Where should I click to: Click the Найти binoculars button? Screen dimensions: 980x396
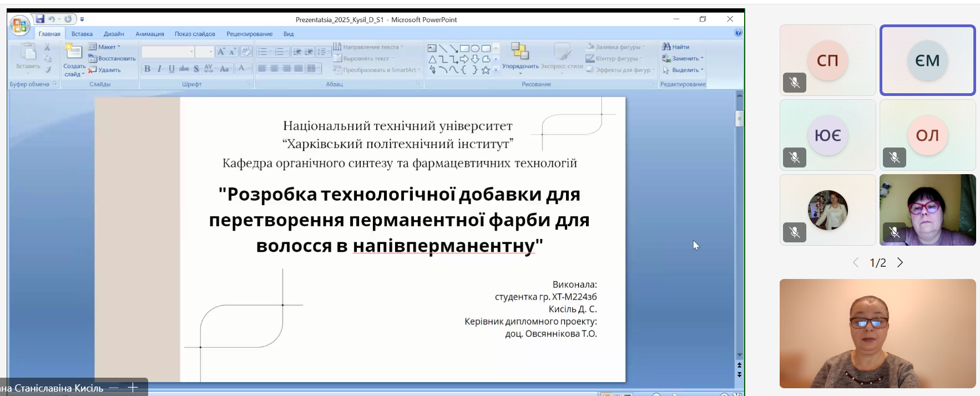675,47
